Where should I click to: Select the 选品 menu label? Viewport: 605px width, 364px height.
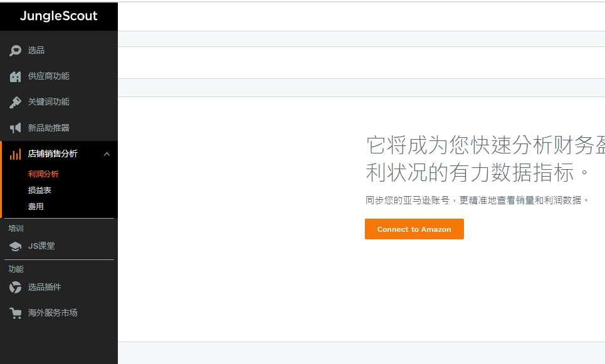tap(36, 50)
